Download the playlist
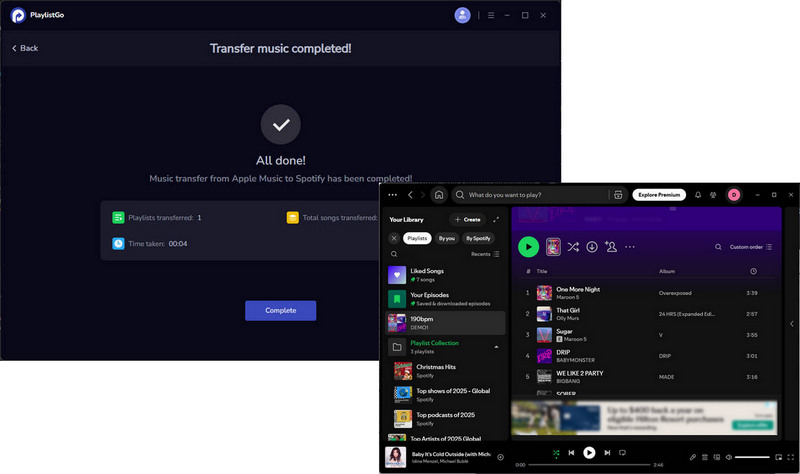Image resolution: width=800 pixels, height=474 pixels. 592,247
